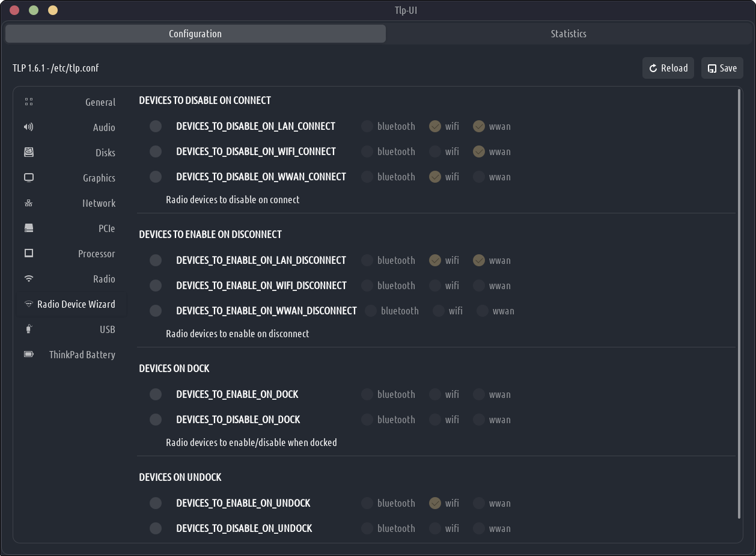
Task: Check bluetooth for DEVICES_TO_ENABLE_ON_UNDOCK
Action: coord(367,503)
